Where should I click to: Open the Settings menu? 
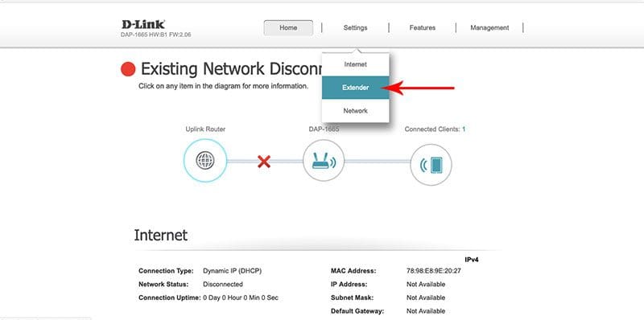click(x=355, y=28)
